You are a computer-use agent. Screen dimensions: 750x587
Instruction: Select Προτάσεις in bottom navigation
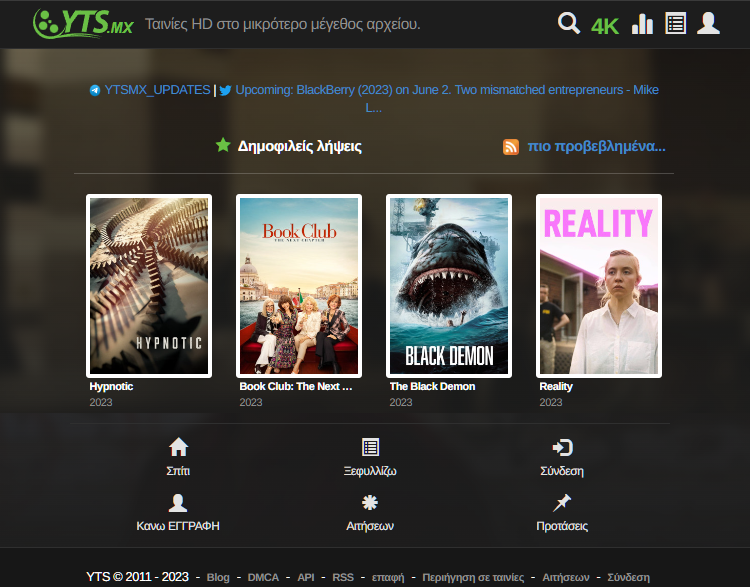(x=562, y=526)
